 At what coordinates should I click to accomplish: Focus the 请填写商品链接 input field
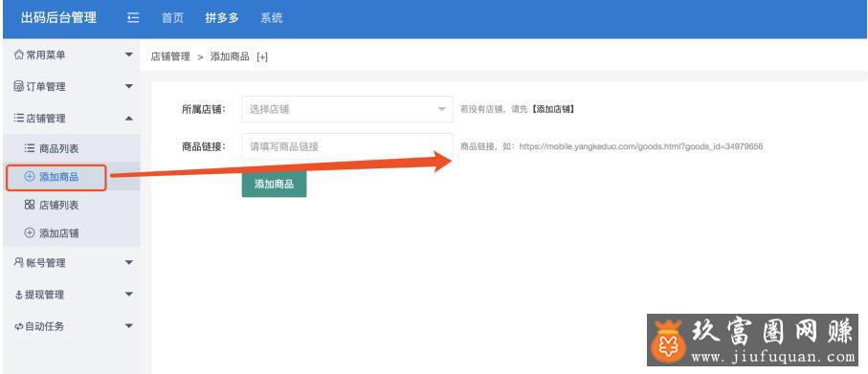coord(347,146)
